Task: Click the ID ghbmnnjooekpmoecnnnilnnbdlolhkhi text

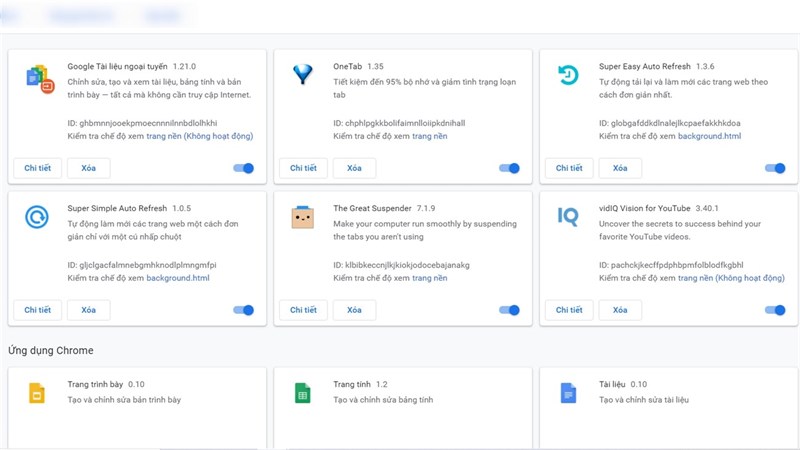Action: click(142, 123)
